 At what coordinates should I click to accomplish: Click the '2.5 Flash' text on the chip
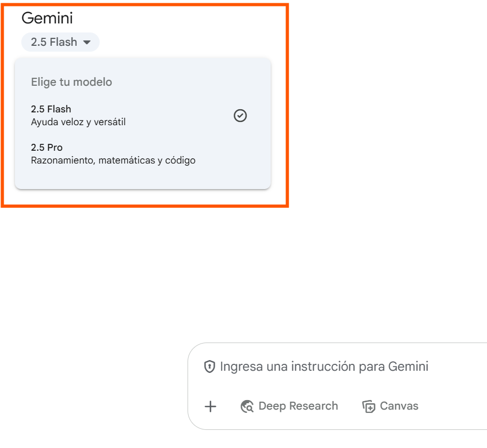(x=54, y=42)
